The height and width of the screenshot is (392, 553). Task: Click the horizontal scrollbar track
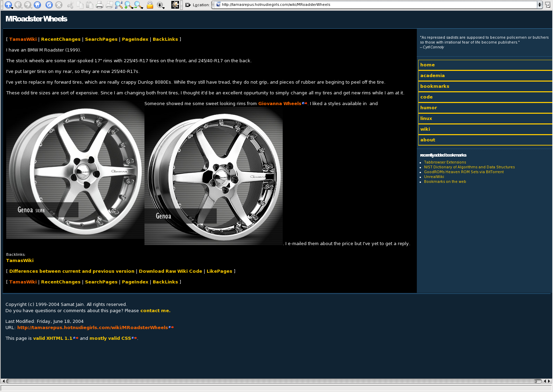tap(274, 381)
